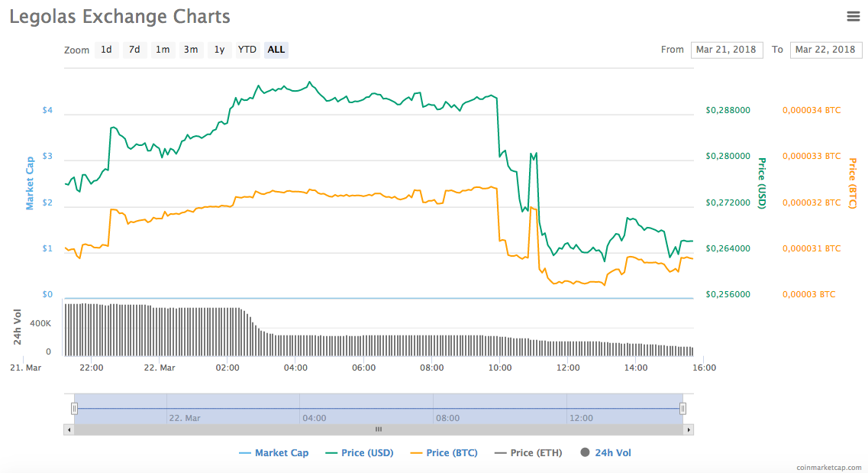Image resolution: width=868 pixels, height=473 pixels.
Task: Set zoom to 3m
Action: [191, 50]
